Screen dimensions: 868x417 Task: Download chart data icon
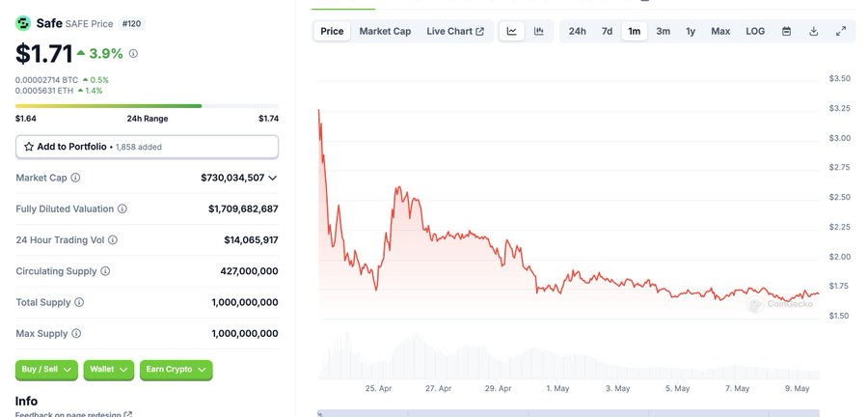pyautogui.click(x=813, y=31)
